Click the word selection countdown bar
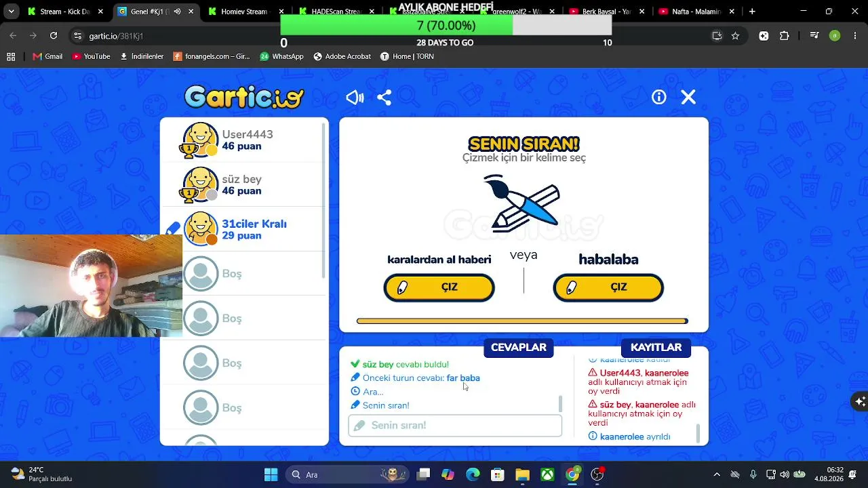The image size is (868, 488). (522, 321)
